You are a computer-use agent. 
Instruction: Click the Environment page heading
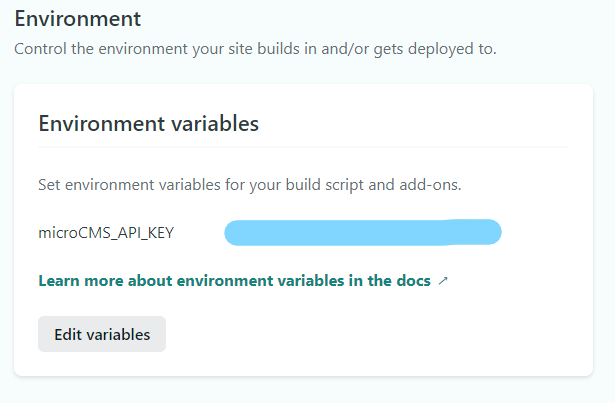coord(77,19)
